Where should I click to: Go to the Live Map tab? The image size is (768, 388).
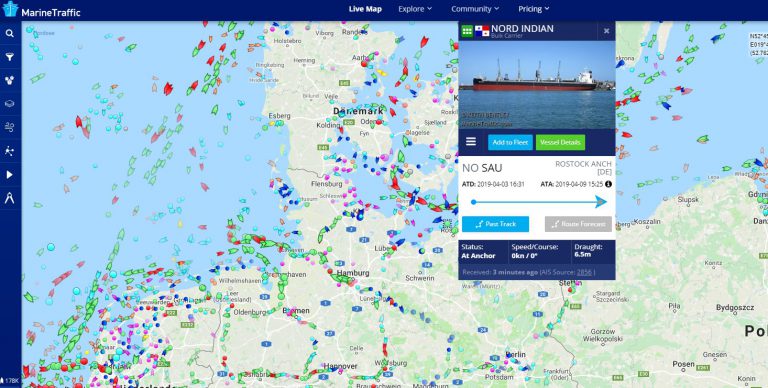(x=365, y=9)
